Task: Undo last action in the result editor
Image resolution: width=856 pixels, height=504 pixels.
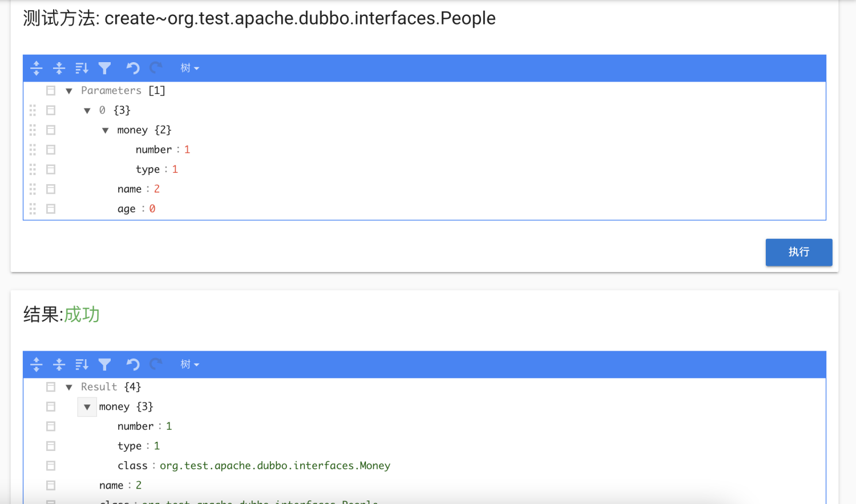Action: pos(133,364)
